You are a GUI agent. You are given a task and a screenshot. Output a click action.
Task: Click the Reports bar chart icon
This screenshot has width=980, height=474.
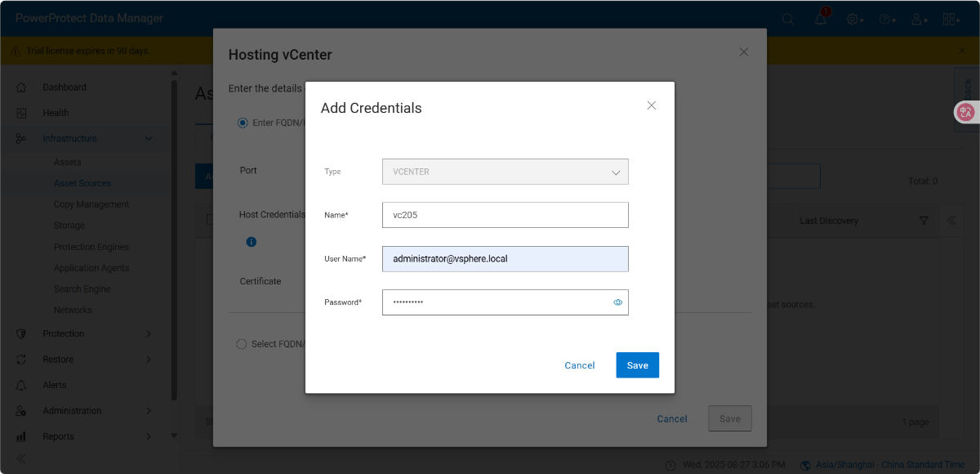click(x=21, y=436)
